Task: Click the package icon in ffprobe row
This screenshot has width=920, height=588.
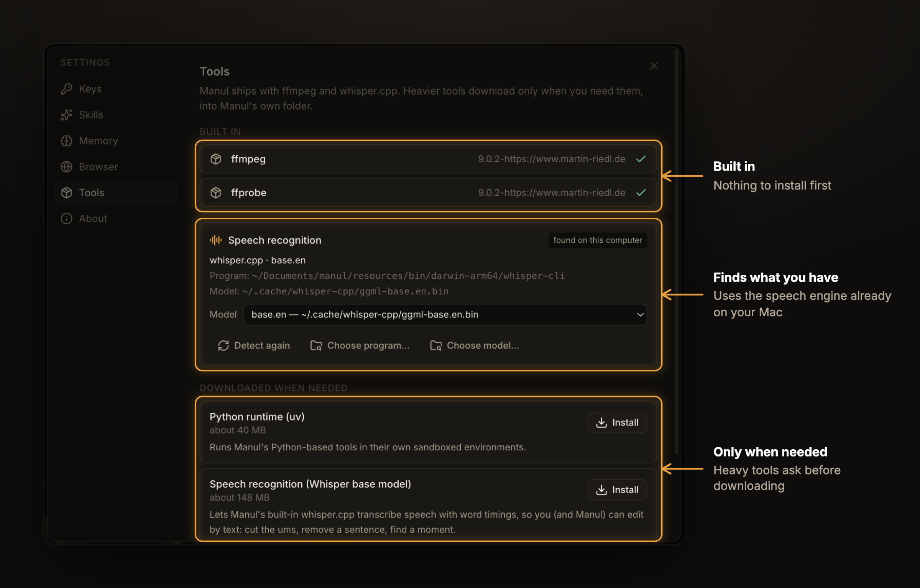Action: pyautogui.click(x=216, y=192)
